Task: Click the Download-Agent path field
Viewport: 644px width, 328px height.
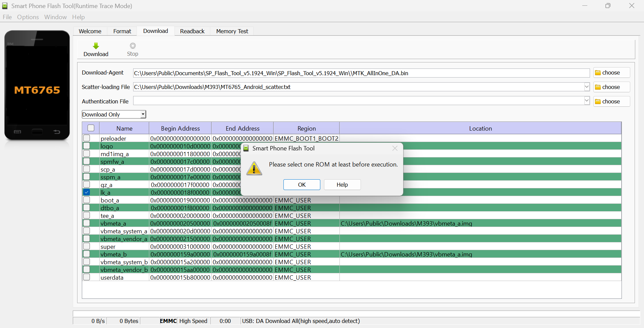Action: (361, 73)
